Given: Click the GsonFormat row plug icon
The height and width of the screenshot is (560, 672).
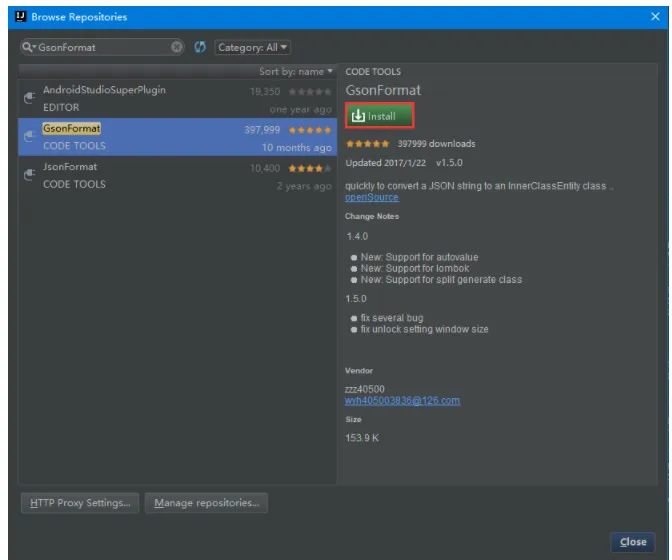Looking at the screenshot, I should point(29,137).
